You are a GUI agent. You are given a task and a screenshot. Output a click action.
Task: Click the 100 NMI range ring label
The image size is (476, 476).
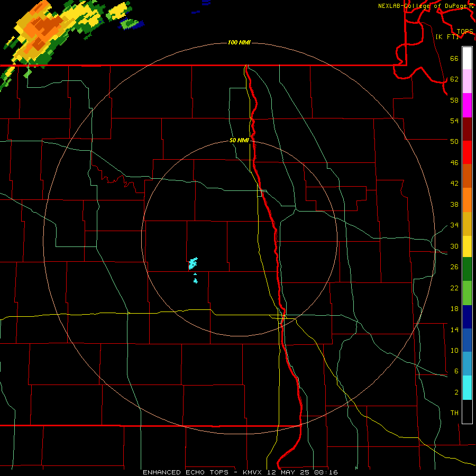point(239,42)
